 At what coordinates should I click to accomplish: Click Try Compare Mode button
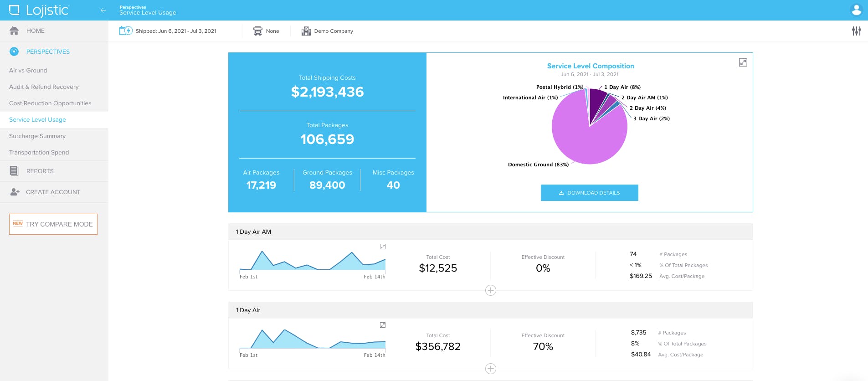click(x=53, y=224)
